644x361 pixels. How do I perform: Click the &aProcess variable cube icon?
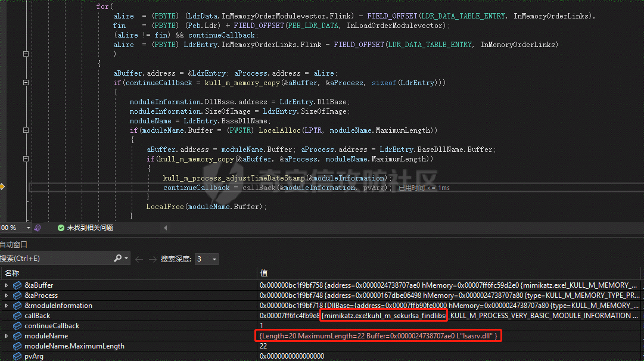click(x=17, y=295)
